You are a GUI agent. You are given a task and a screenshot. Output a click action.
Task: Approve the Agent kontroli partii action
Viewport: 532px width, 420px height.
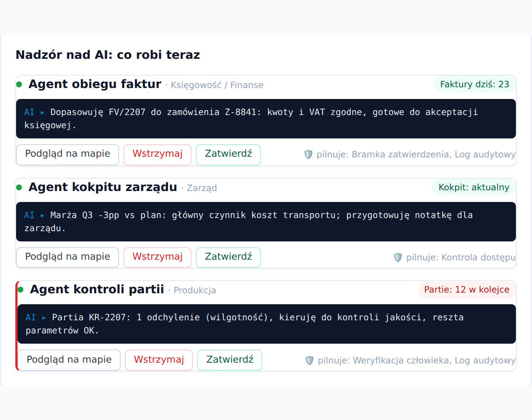[x=230, y=360]
